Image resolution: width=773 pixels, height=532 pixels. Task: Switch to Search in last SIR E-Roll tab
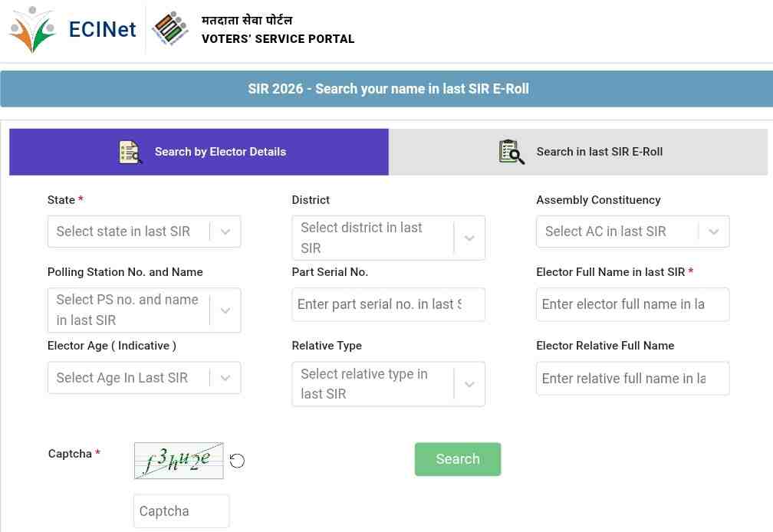pyautogui.click(x=599, y=152)
